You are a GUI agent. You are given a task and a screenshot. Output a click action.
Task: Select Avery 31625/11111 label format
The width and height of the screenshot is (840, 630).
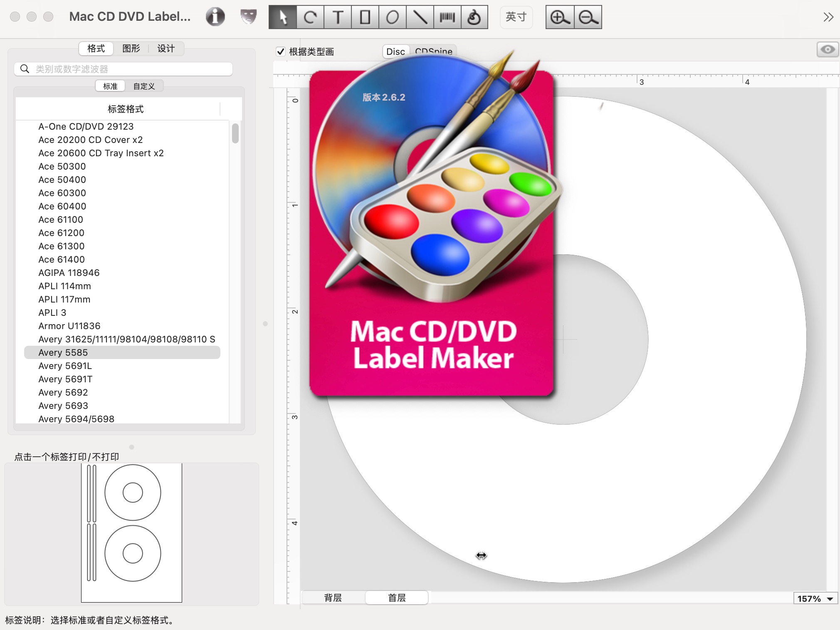click(x=122, y=339)
